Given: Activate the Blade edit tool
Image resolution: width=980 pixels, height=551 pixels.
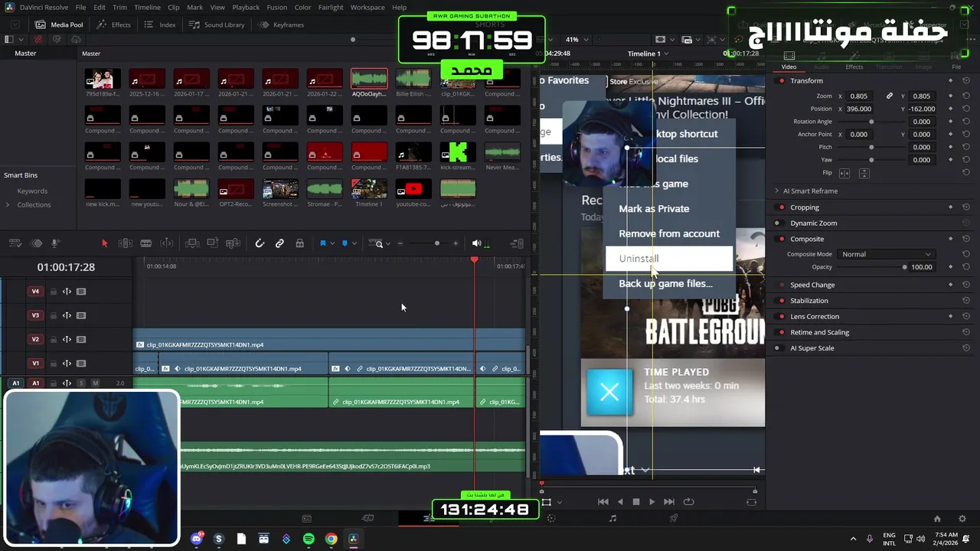Looking at the screenshot, I should [145, 243].
